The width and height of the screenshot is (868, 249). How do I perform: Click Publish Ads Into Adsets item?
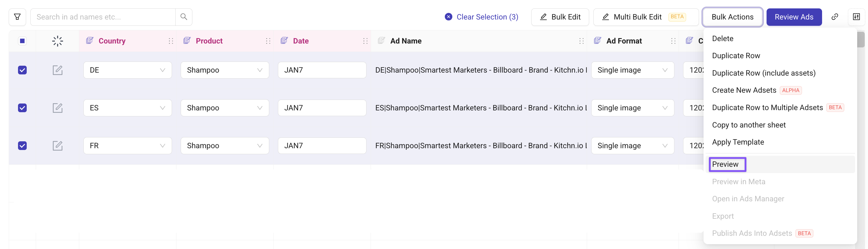[780, 233]
